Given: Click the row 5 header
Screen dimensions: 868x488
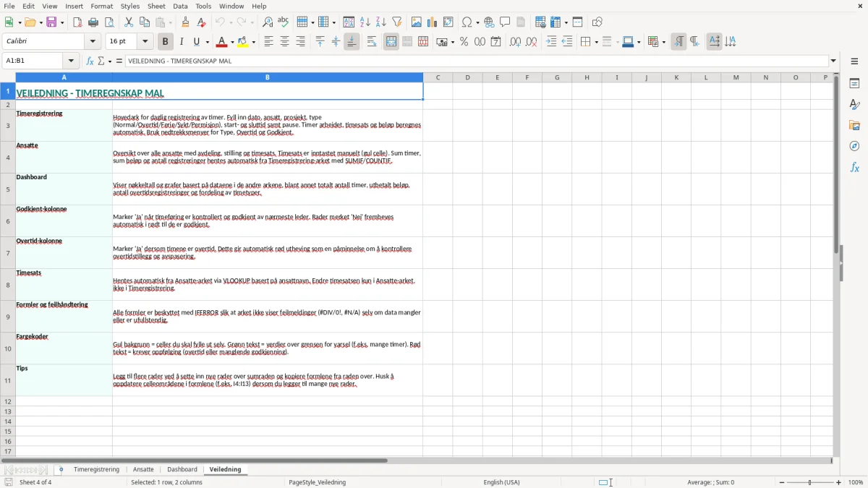Looking at the screenshot, I should [8, 189].
